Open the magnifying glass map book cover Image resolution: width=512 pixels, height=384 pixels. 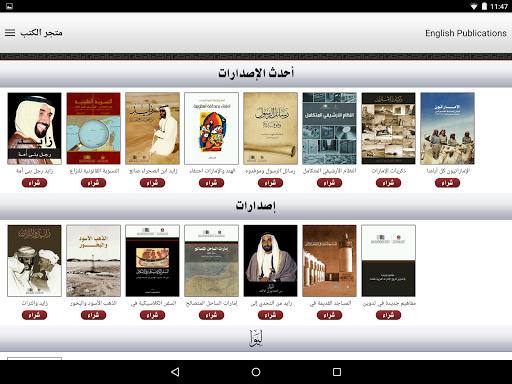tap(93, 128)
